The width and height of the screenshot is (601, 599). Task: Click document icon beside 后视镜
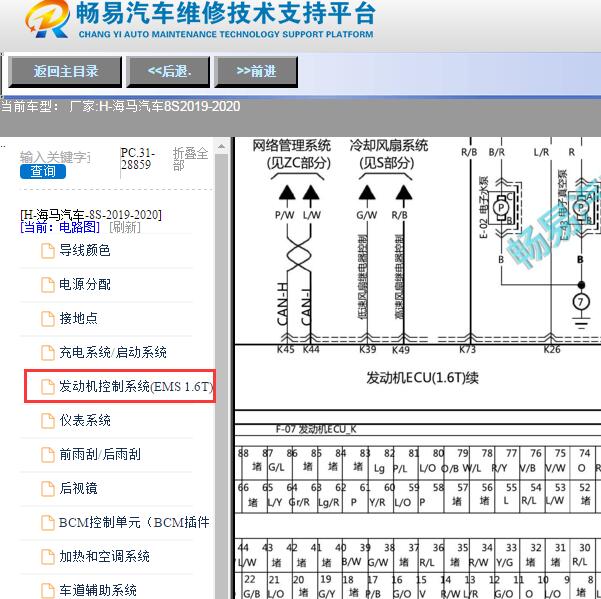(48, 489)
